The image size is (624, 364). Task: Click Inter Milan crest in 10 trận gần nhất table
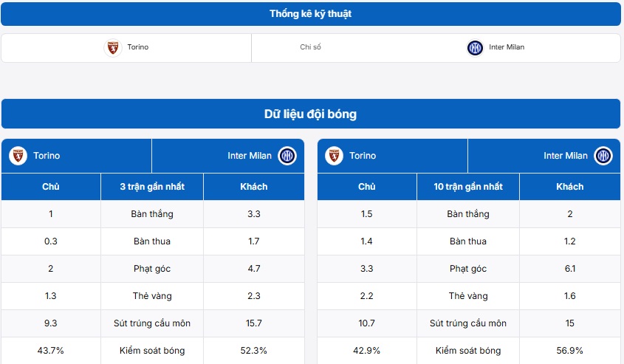pos(603,156)
